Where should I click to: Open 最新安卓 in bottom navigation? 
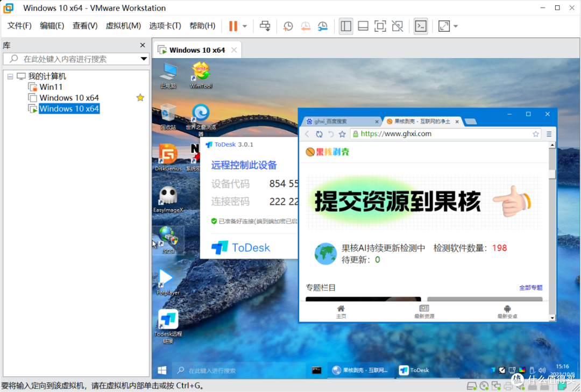click(507, 311)
